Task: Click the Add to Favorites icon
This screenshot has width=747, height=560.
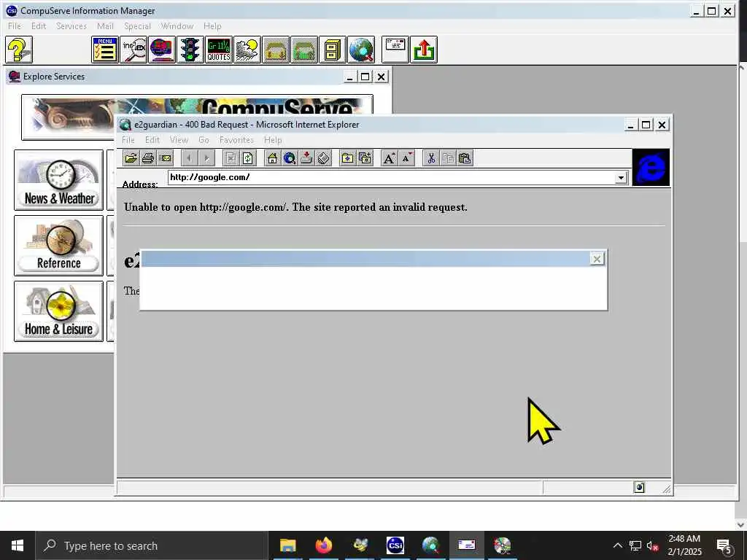Action: (365, 158)
